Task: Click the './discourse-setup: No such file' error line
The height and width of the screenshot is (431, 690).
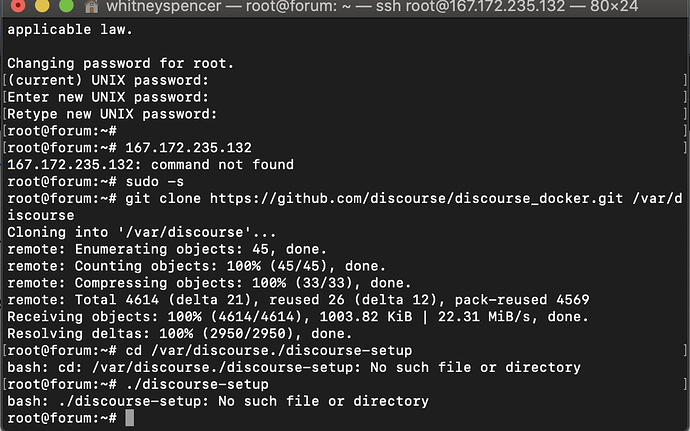Action: pos(218,401)
